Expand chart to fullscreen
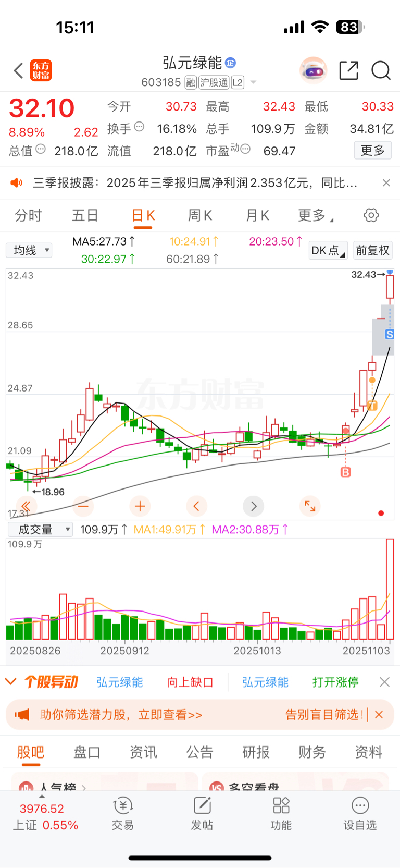Image resolution: width=400 pixels, height=868 pixels. tap(310, 506)
